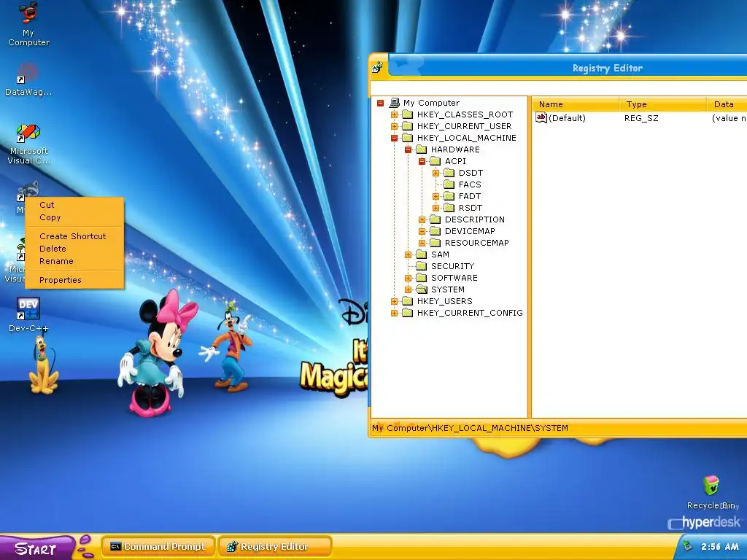Click the SAM folder icon

click(421, 254)
